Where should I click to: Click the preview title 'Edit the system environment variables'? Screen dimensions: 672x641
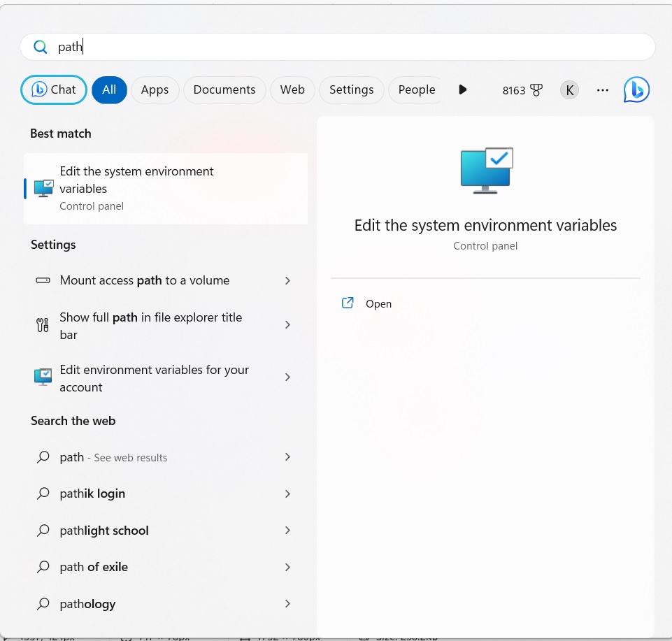[485, 225]
